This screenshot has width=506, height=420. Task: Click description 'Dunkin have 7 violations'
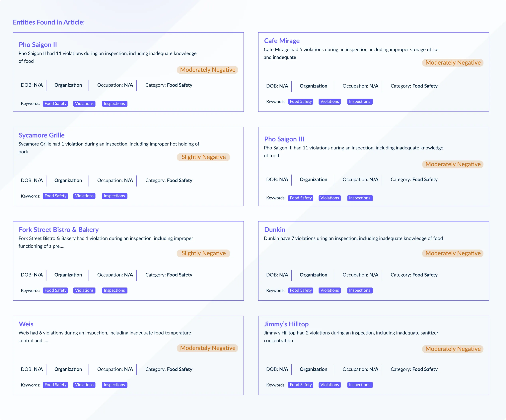(353, 238)
